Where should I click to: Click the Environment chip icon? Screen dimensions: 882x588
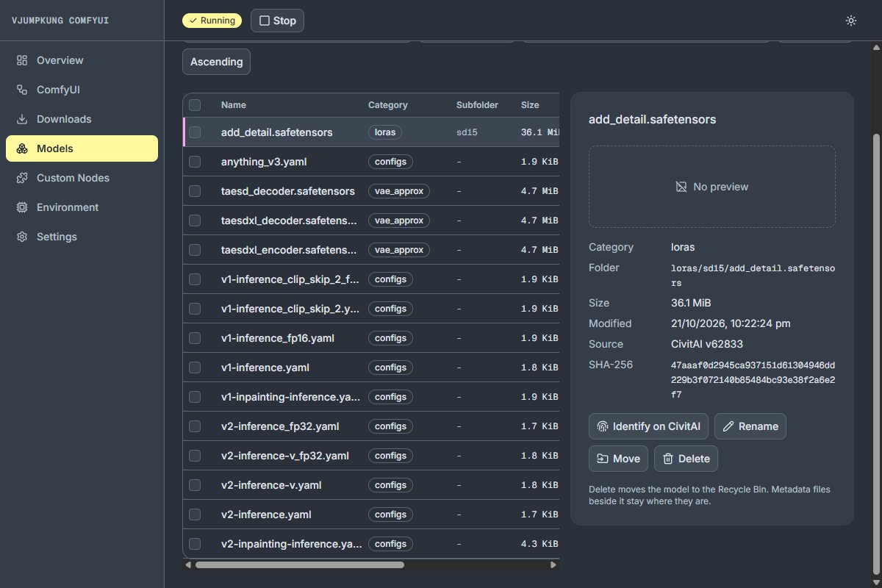coord(22,207)
